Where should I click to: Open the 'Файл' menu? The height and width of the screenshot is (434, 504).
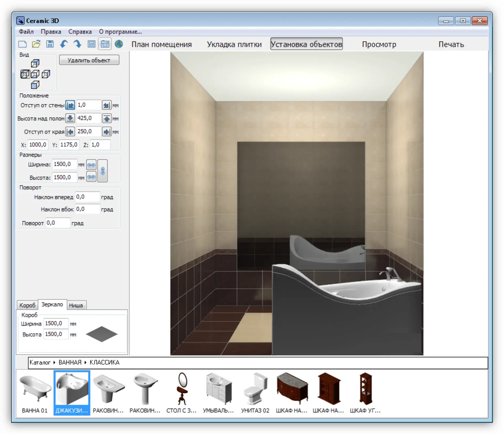point(26,32)
